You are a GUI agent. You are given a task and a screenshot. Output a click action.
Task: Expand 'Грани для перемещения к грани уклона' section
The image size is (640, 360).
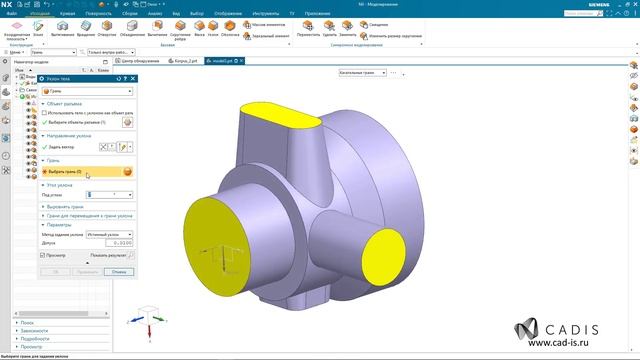pos(43,216)
